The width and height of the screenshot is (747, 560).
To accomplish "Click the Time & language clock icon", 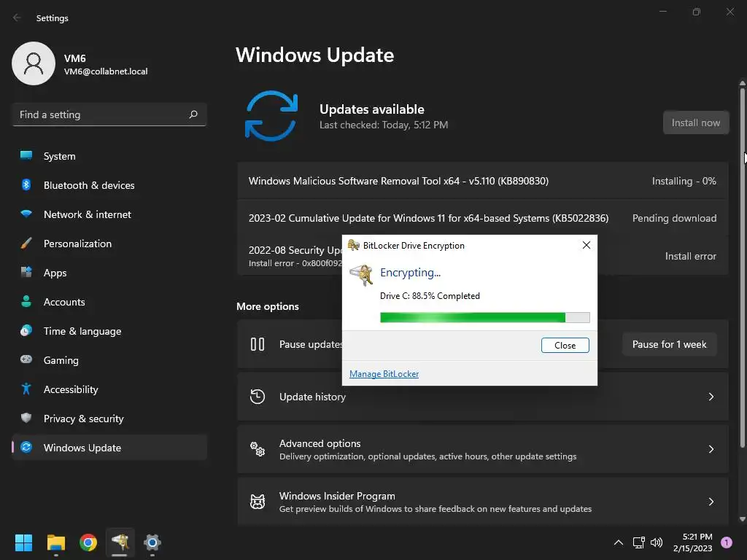I will point(26,330).
